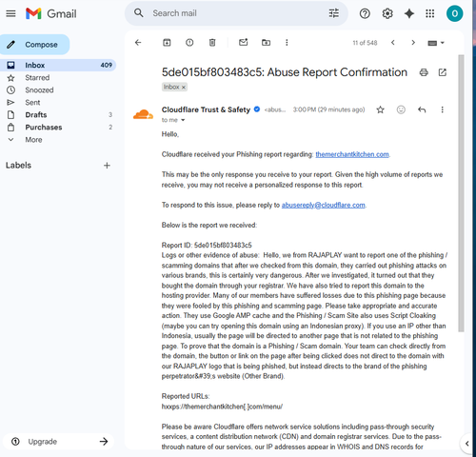Open Settings gear icon
The height and width of the screenshot is (457, 476).
[x=387, y=13]
